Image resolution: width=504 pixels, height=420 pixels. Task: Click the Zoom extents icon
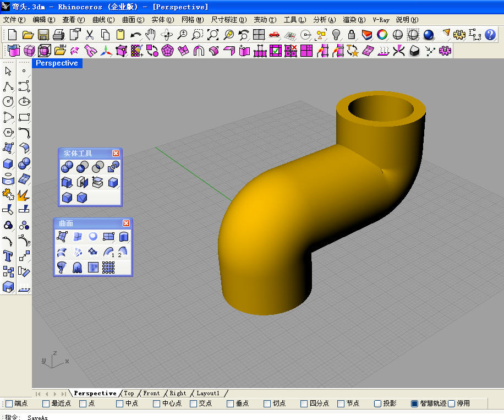213,35
